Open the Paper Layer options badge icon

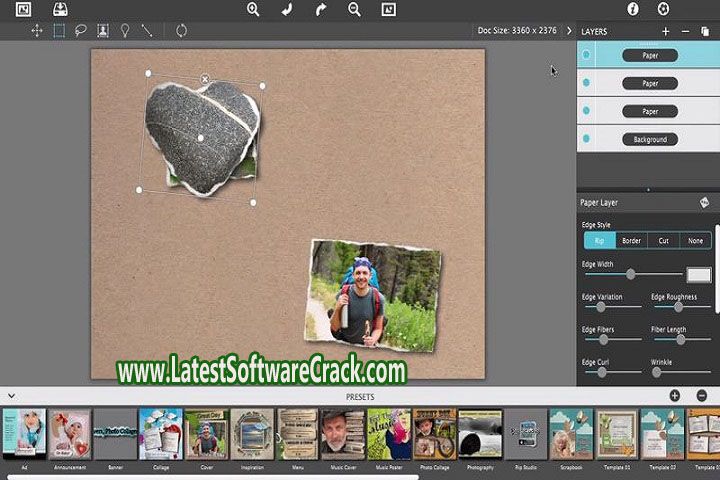703,203
